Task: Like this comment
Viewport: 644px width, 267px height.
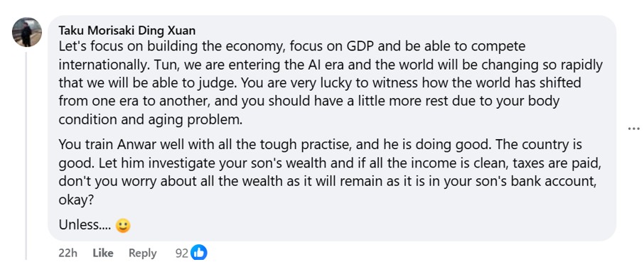Action: pyautogui.click(x=102, y=253)
